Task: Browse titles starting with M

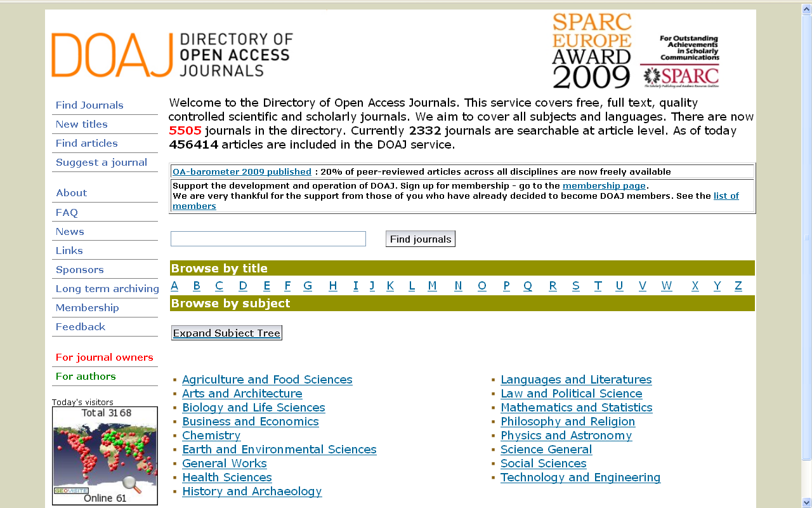Action: pos(433,286)
